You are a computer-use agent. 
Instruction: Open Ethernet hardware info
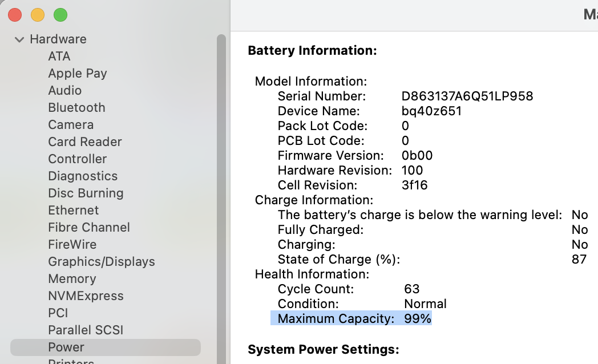74,211
